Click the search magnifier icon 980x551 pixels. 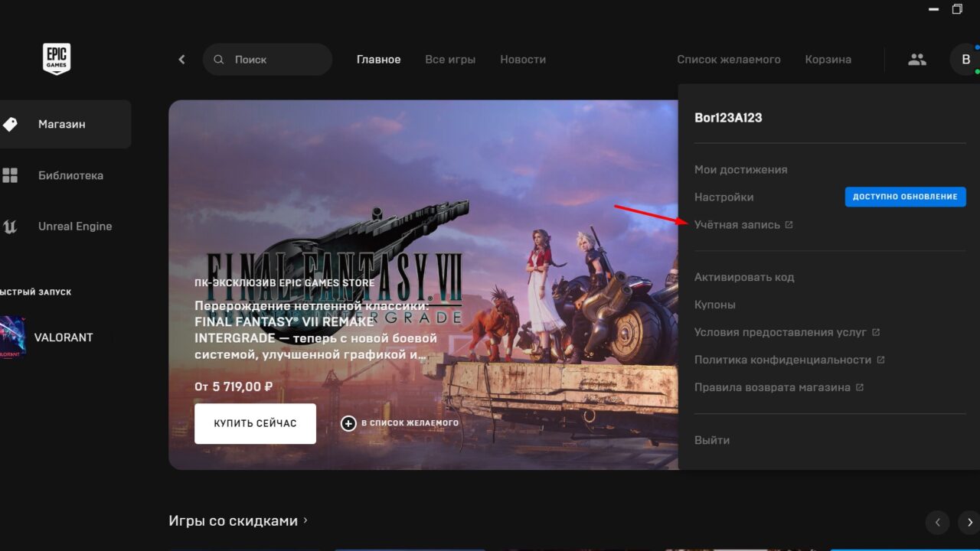tap(219, 59)
